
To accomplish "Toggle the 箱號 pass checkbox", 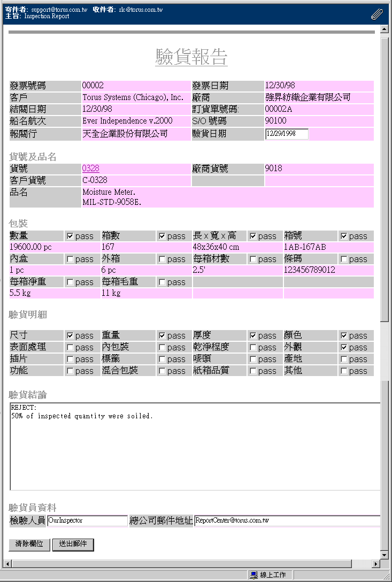I will [x=344, y=236].
